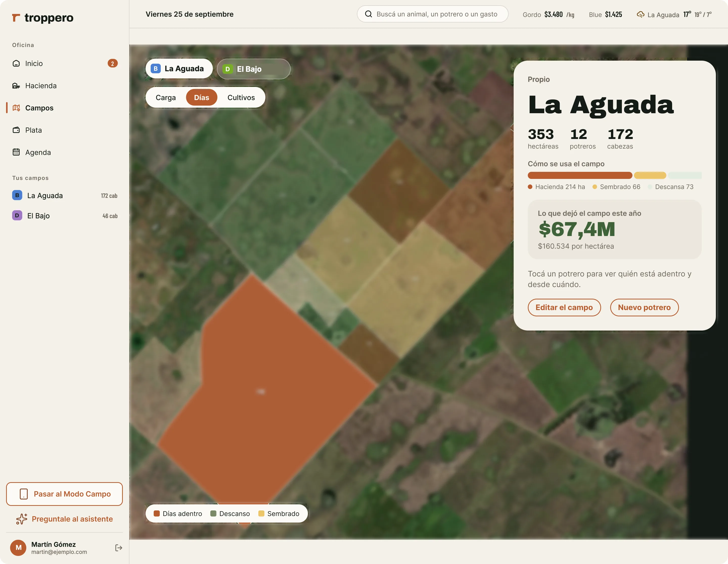Open Preguntale al asistente link
728x564 pixels.
(x=64, y=519)
